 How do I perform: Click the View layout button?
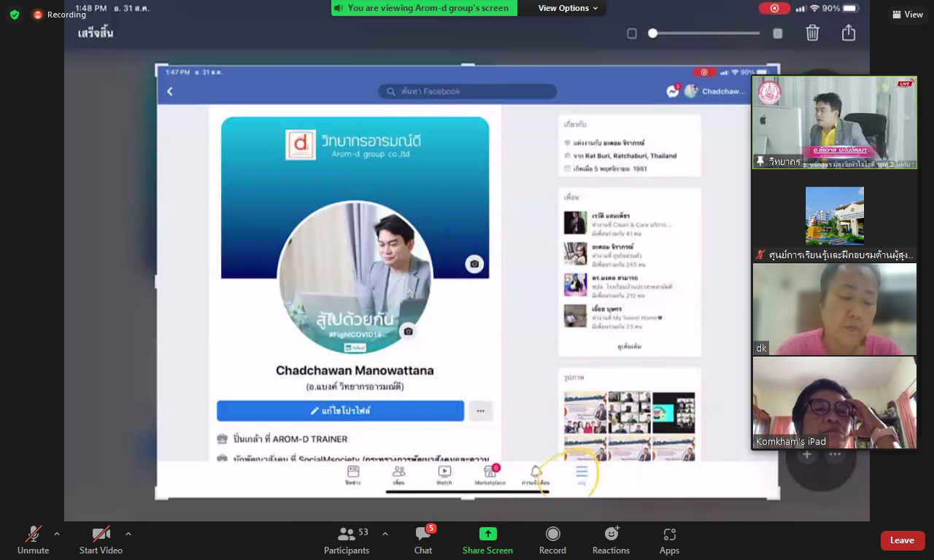click(907, 15)
